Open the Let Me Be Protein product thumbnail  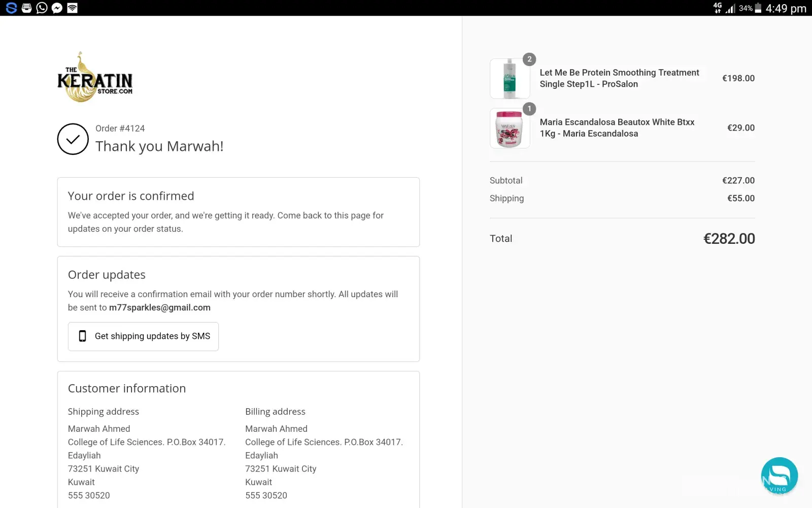(510, 79)
